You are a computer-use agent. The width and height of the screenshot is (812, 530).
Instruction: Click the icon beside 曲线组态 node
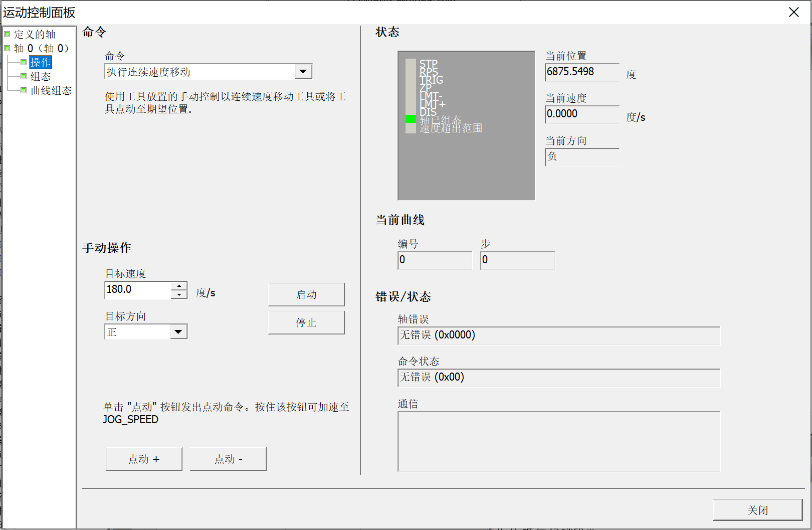tap(24, 91)
